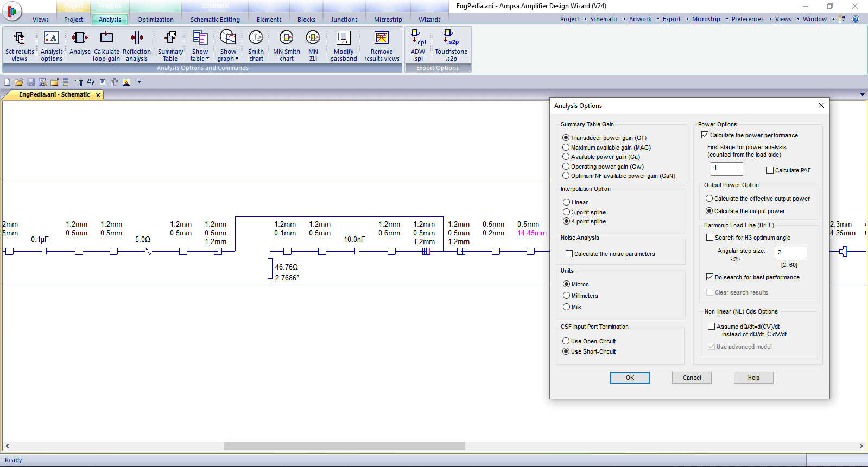
Task: Open the Smith chart view
Action: pos(256,45)
